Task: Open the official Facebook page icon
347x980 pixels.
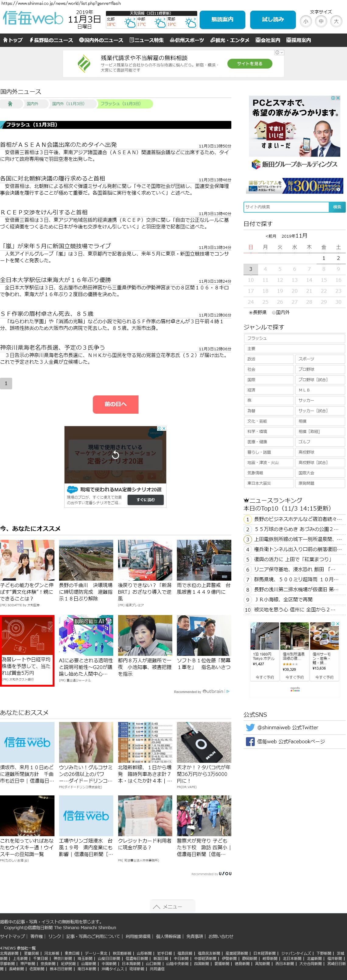Action: pyautogui.click(x=250, y=741)
